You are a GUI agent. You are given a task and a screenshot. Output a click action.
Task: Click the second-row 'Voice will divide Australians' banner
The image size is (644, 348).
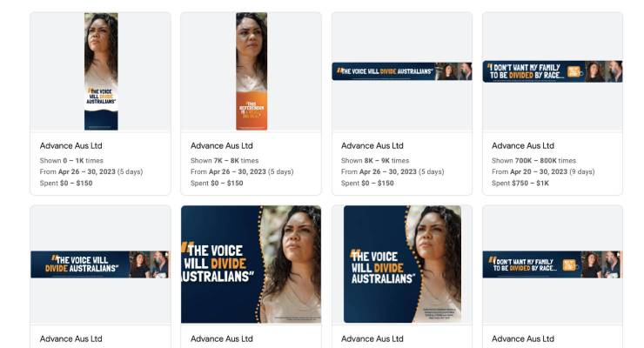tap(100, 264)
